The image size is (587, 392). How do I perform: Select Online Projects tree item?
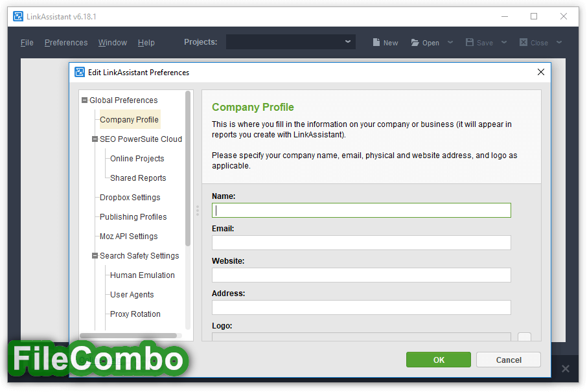click(x=137, y=159)
